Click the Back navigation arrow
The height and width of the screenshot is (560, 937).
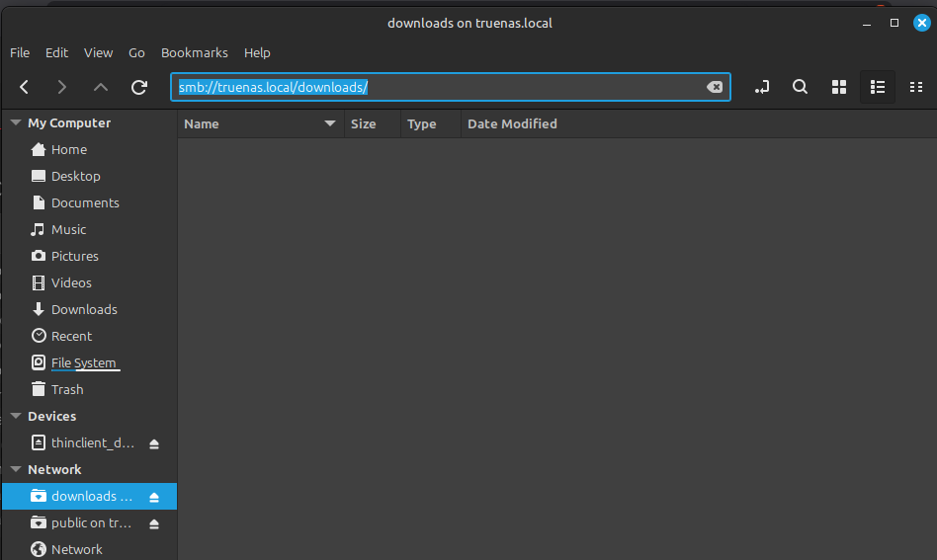tap(24, 87)
